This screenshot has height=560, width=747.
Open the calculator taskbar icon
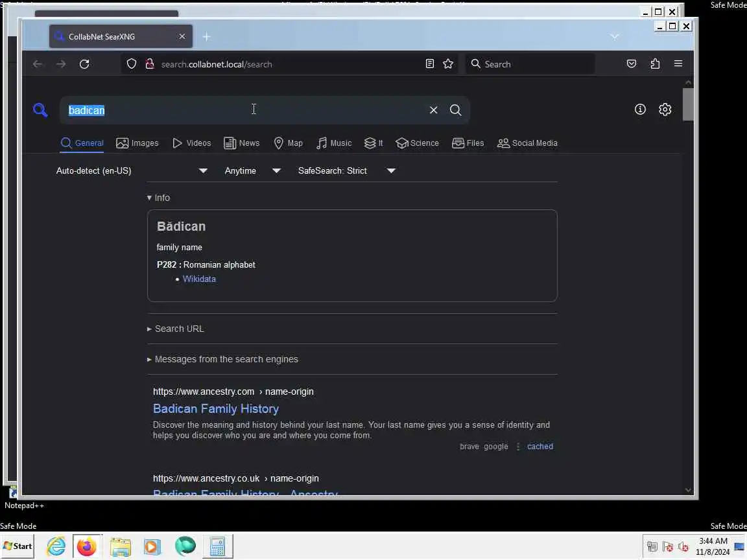point(218,546)
